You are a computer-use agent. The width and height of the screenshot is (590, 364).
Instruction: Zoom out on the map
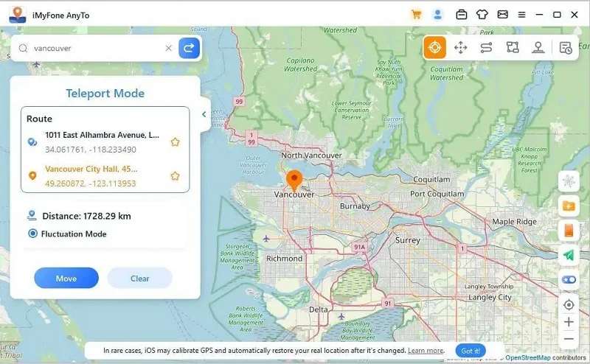(x=569, y=339)
